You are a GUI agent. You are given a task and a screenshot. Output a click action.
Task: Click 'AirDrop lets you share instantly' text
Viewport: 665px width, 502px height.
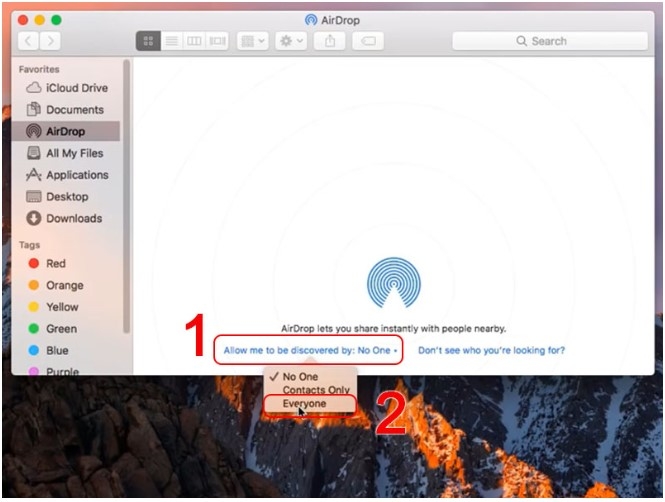point(394,329)
